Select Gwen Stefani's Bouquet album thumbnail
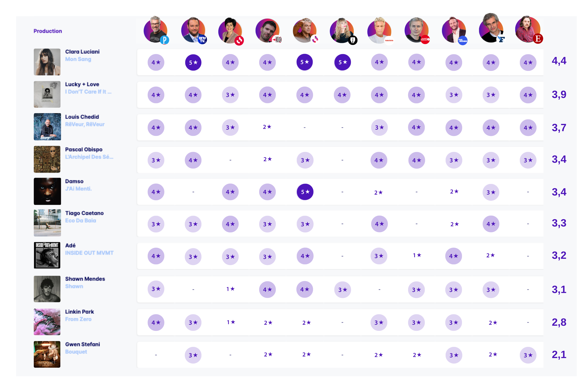The height and width of the screenshot is (385, 588). tap(47, 354)
